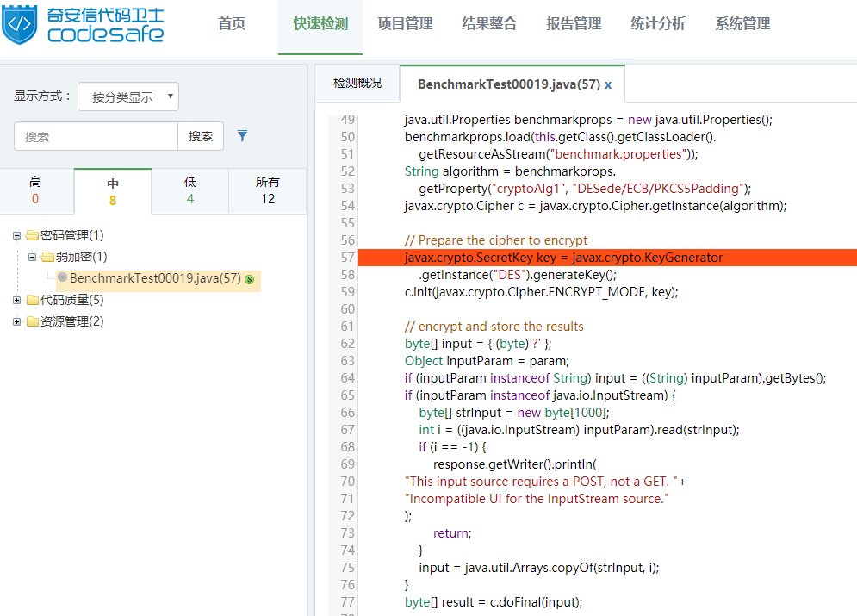Click the Codesafe shield logo icon
Screen dimensions: 857x616
21,24
